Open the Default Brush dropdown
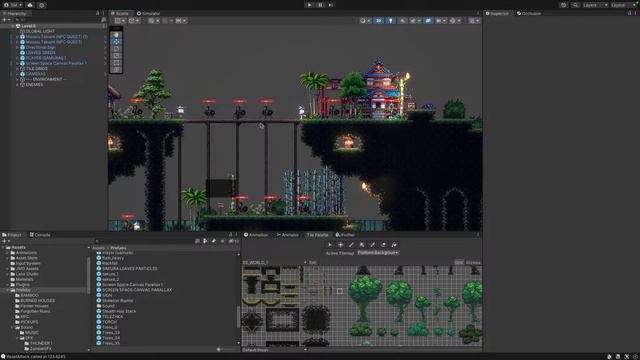Screen dimensions: 640x360 tap(274, 350)
